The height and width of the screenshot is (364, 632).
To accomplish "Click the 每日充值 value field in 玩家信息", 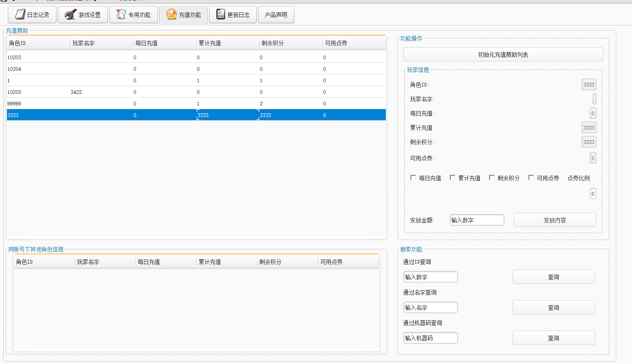I will (593, 113).
